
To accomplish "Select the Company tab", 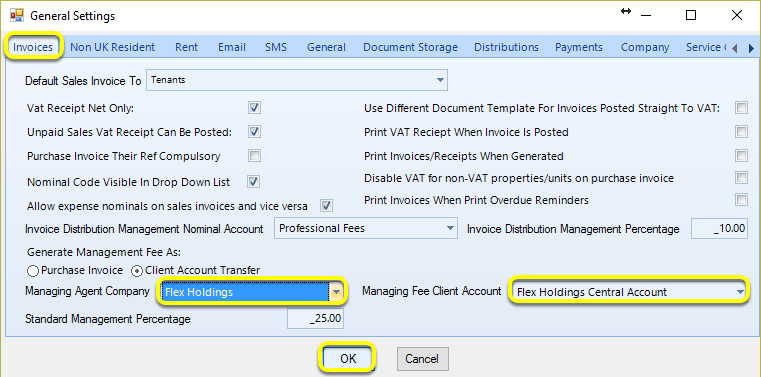I will click(645, 47).
